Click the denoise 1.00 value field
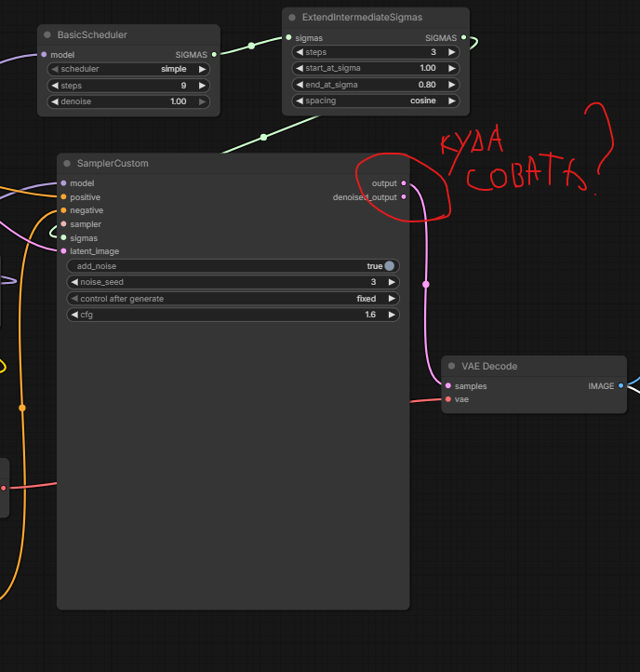640x672 pixels. coord(128,101)
